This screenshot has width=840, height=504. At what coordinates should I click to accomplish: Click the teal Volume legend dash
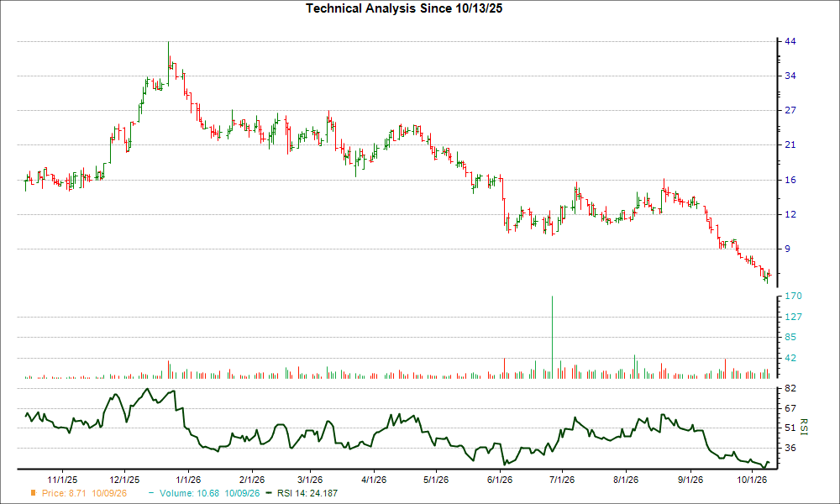(151, 493)
